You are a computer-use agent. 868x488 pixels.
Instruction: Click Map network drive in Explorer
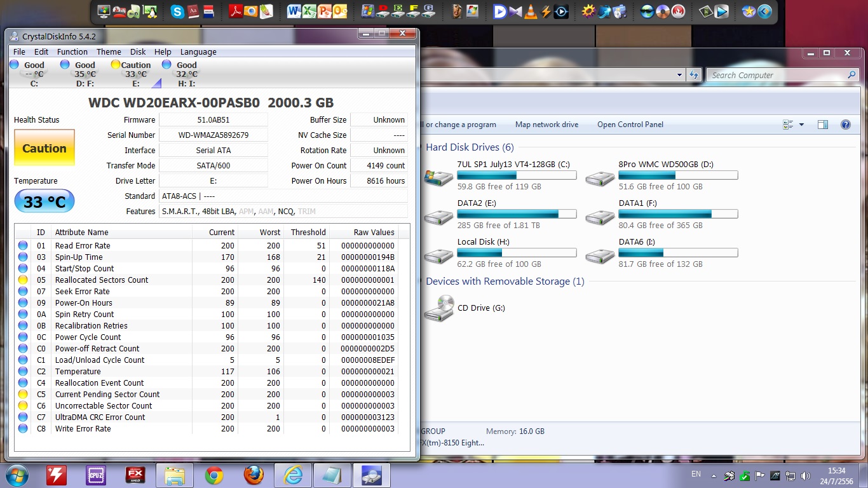point(546,125)
